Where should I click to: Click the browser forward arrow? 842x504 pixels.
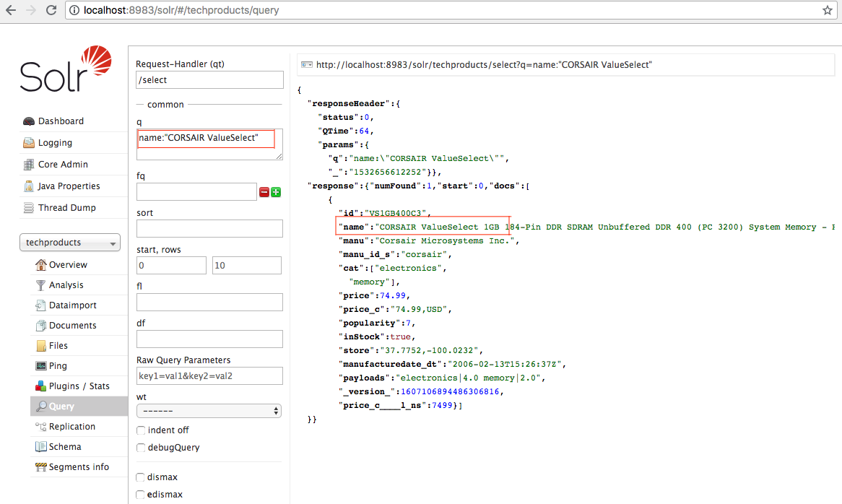pyautogui.click(x=30, y=10)
